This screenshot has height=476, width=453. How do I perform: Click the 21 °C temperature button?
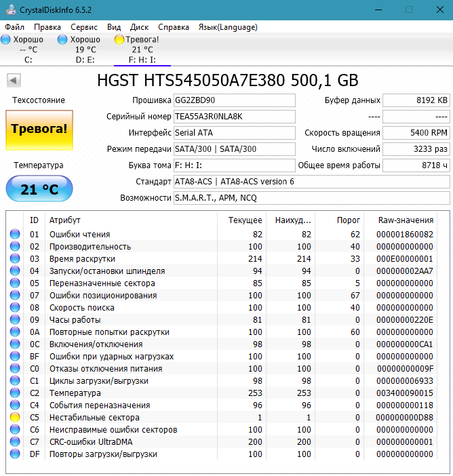point(39,189)
